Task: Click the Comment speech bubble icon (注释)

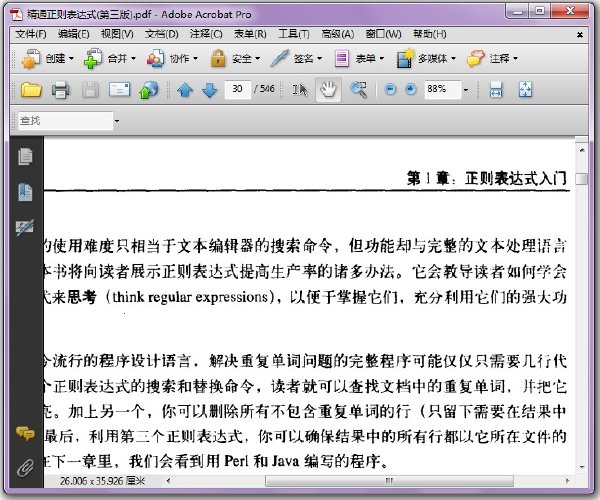Action: [476, 59]
